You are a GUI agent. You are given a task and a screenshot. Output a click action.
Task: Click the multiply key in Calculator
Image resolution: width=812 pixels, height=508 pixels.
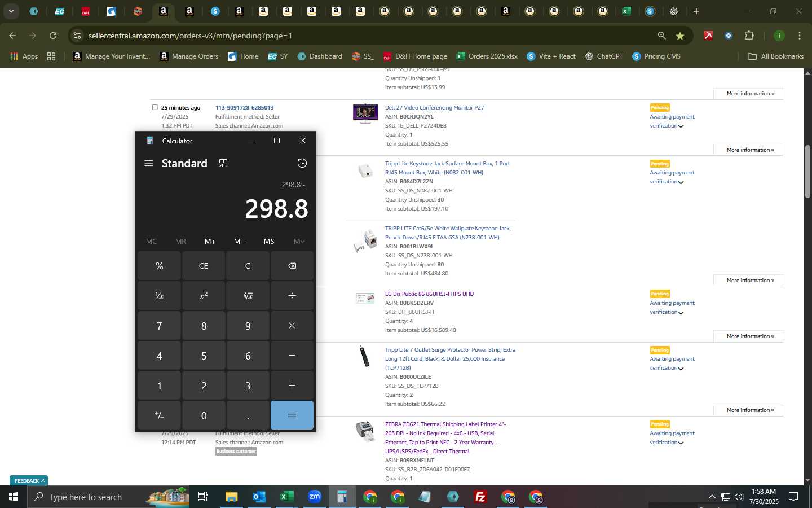(292, 326)
